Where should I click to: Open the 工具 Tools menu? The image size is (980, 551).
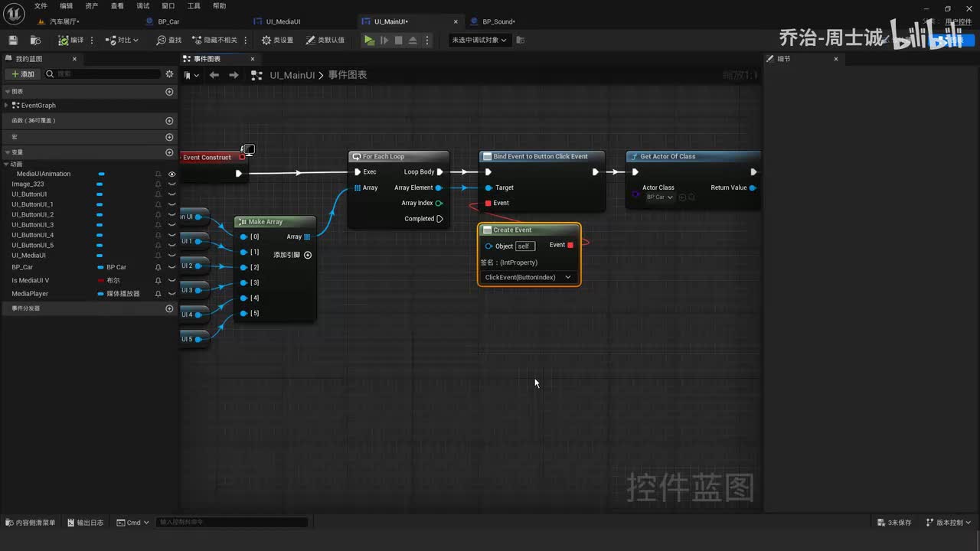point(194,6)
